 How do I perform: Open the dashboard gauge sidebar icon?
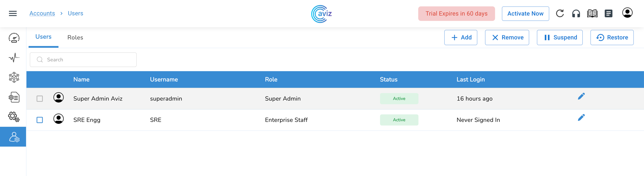[x=14, y=38]
